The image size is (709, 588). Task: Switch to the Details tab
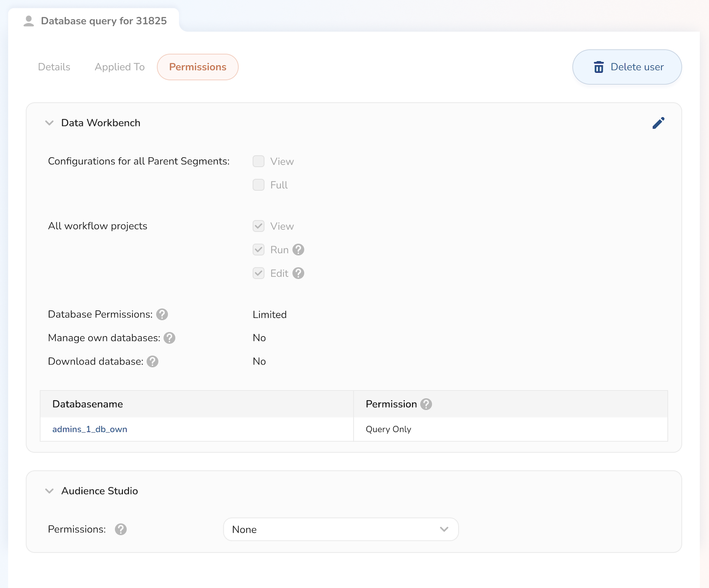tap(54, 67)
